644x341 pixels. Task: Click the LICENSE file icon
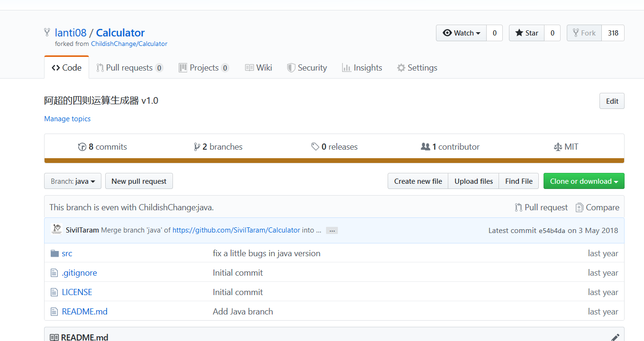[54, 292]
